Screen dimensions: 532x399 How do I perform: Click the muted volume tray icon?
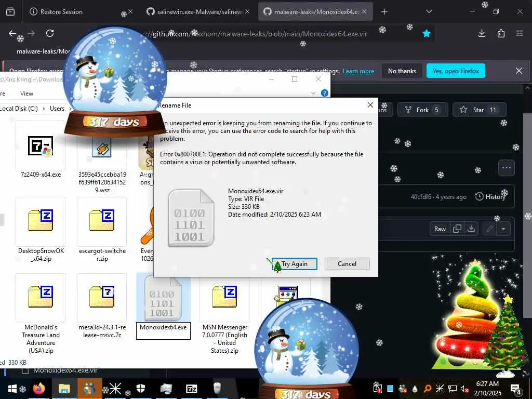point(464,389)
